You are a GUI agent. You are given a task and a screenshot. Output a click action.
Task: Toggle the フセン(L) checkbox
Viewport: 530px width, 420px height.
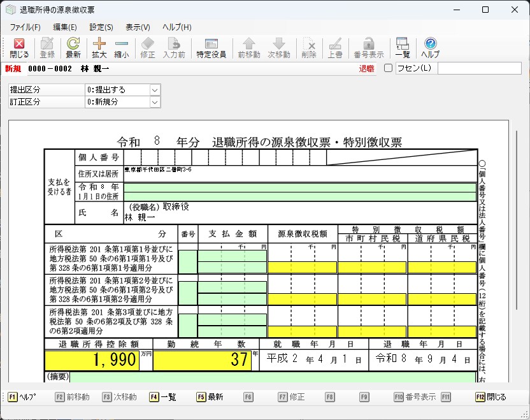(x=388, y=68)
